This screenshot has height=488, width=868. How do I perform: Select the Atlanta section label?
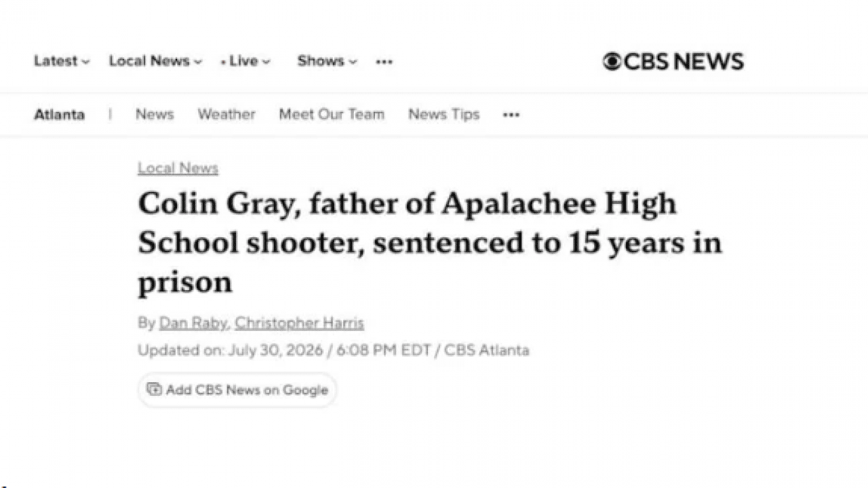[x=60, y=115]
